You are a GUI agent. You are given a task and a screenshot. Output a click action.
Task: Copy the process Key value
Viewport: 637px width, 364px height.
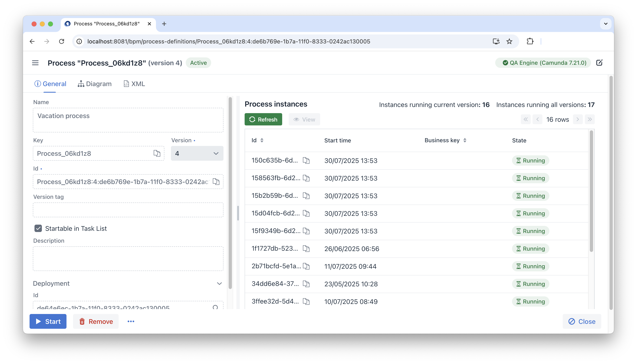[157, 153]
